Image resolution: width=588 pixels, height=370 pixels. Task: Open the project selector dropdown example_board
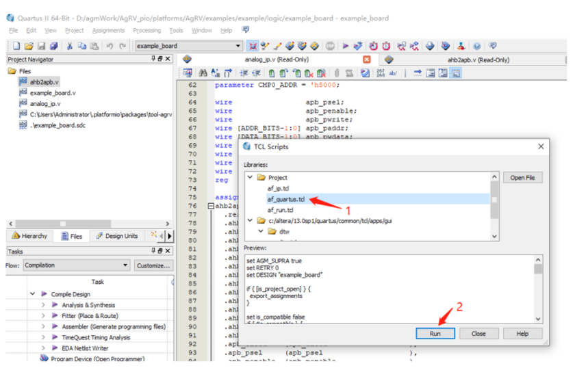[188, 46]
